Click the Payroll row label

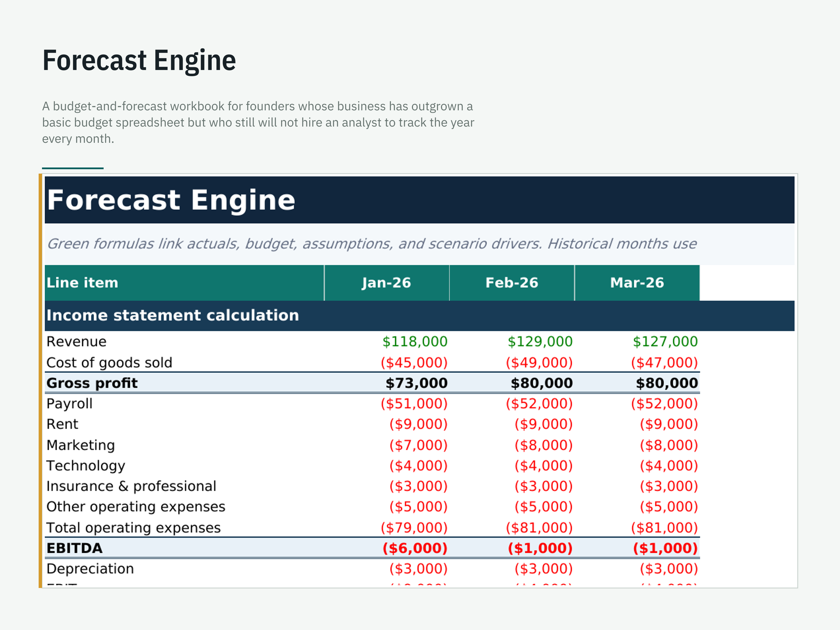click(x=69, y=404)
